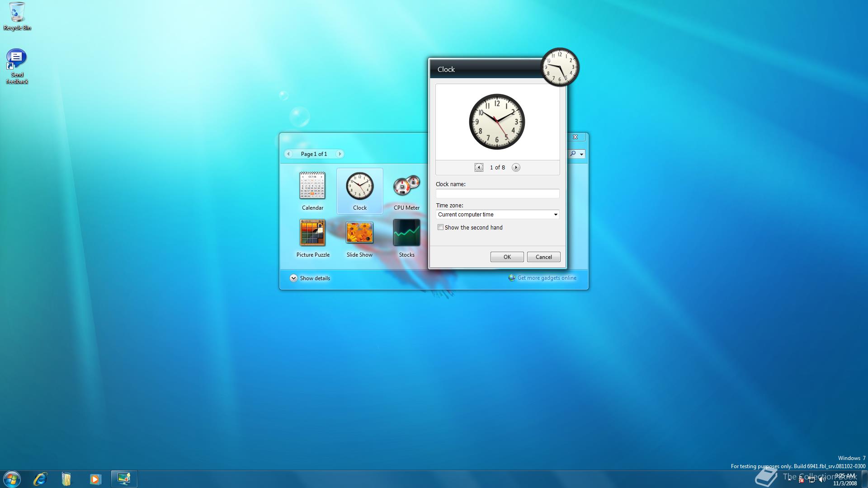
Task: Go to previous gadget gallery page
Action: point(288,154)
